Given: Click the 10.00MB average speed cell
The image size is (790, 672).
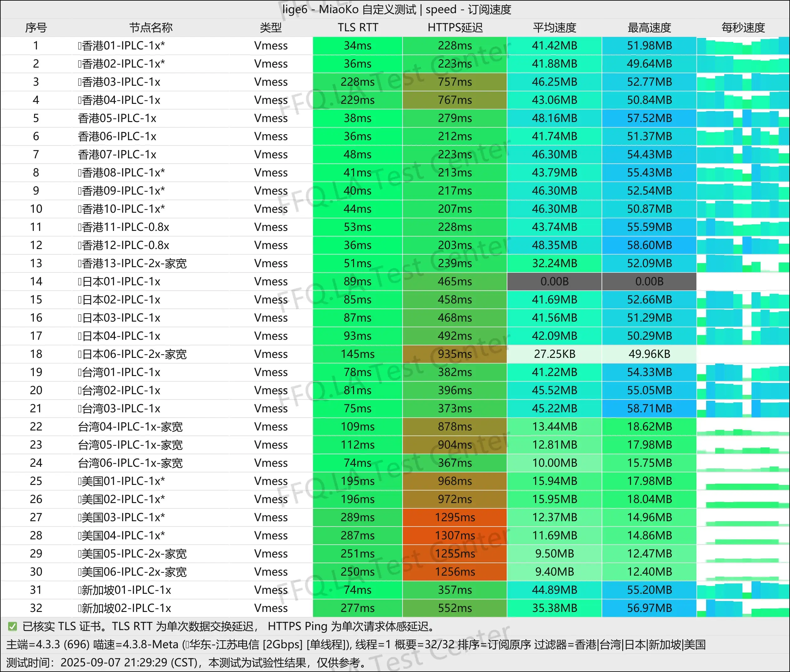Looking at the screenshot, I should tap(555, 463).
